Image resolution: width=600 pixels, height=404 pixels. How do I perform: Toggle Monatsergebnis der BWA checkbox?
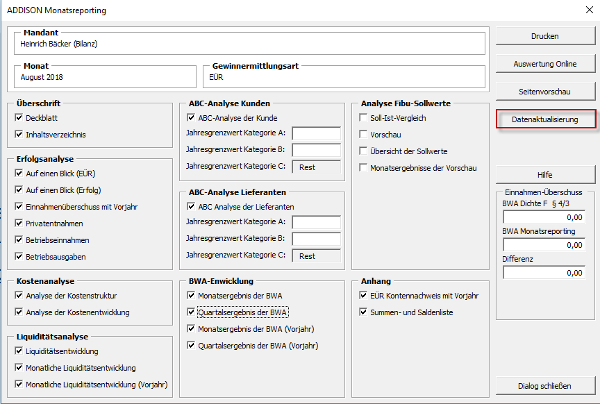tap(191, 296)
